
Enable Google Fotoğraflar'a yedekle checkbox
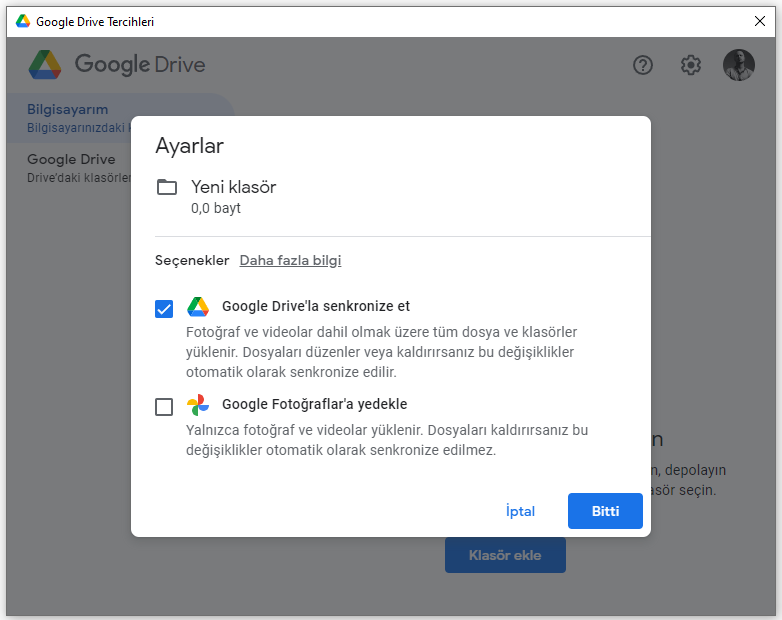[164, 406]
